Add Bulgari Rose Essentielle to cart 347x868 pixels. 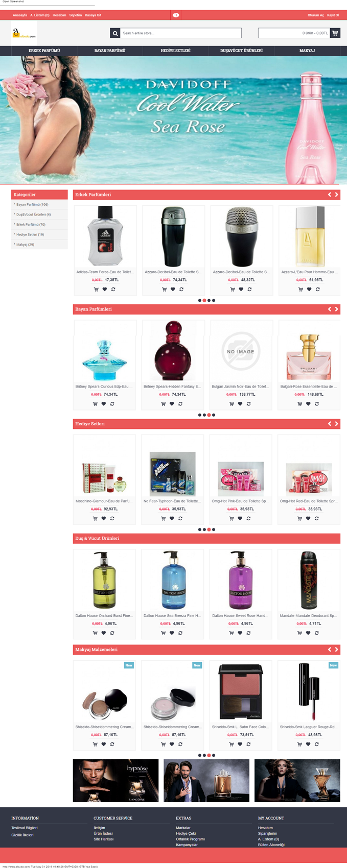tap(299, 404)
